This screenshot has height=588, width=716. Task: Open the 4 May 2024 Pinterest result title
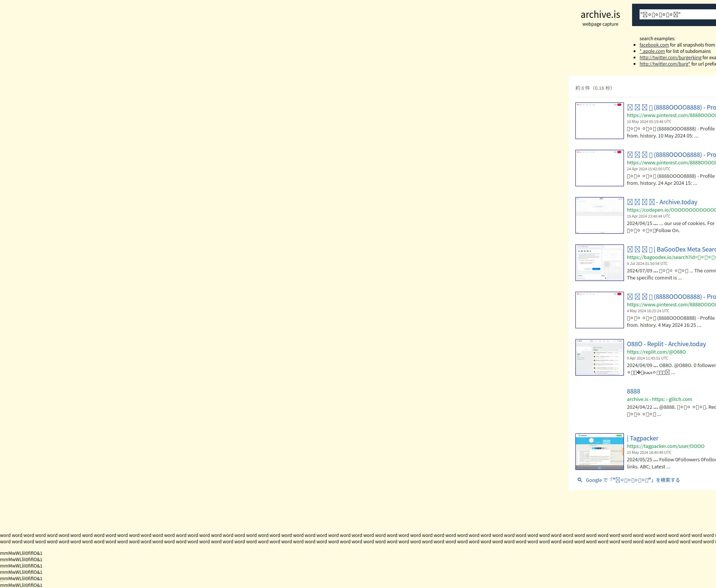coord(671,297)
